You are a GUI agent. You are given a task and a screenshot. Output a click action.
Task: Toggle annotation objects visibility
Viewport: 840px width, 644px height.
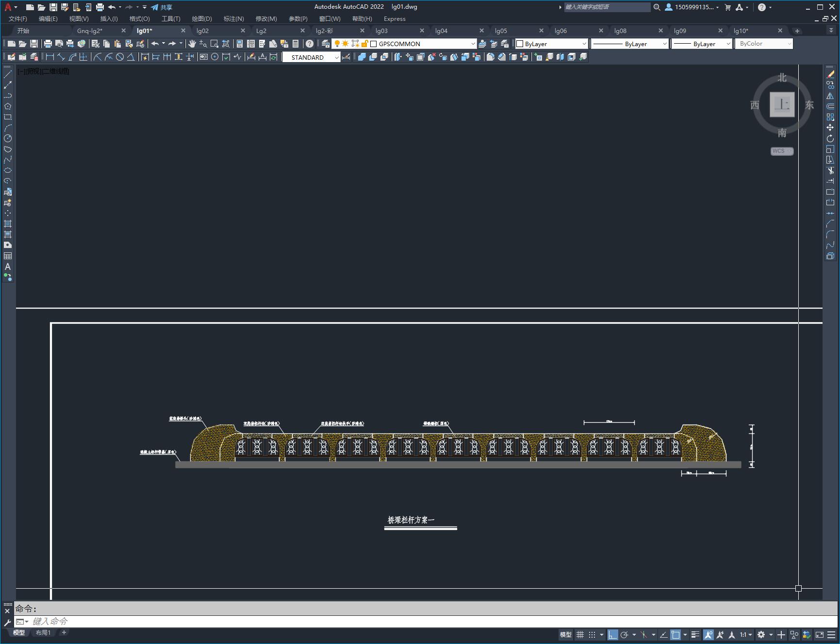(708, 635)
